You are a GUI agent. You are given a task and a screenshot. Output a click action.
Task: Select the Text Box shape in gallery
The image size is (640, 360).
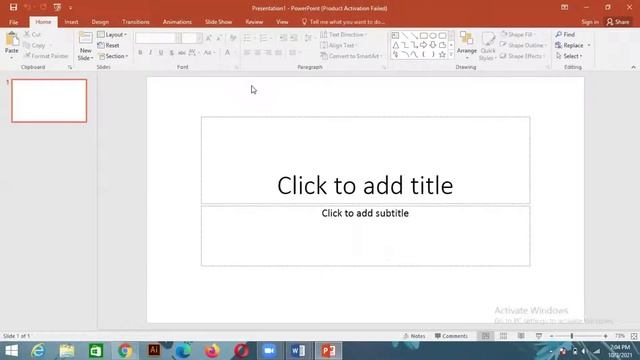396,36
